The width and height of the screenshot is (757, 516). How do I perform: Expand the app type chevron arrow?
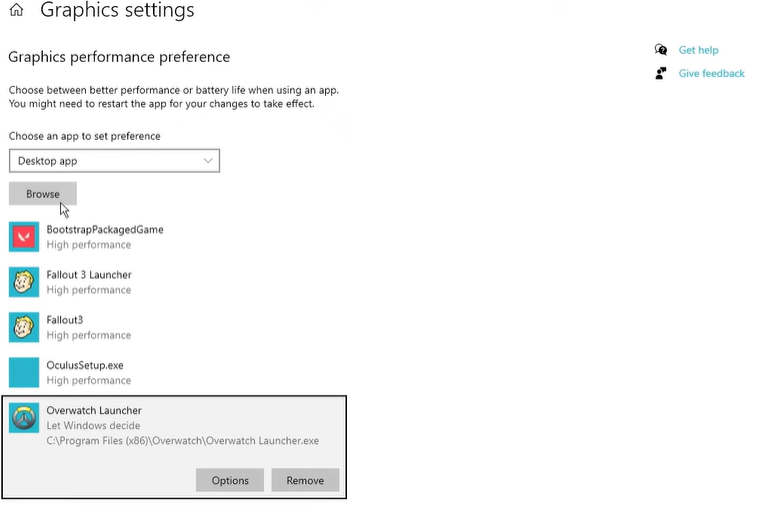click(x=208, y=161)
